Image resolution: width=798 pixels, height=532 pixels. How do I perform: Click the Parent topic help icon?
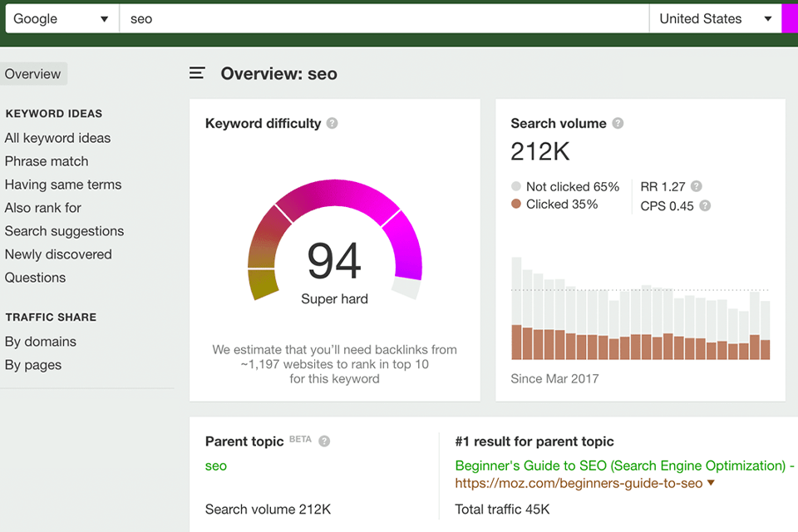(x=324, y=441)
